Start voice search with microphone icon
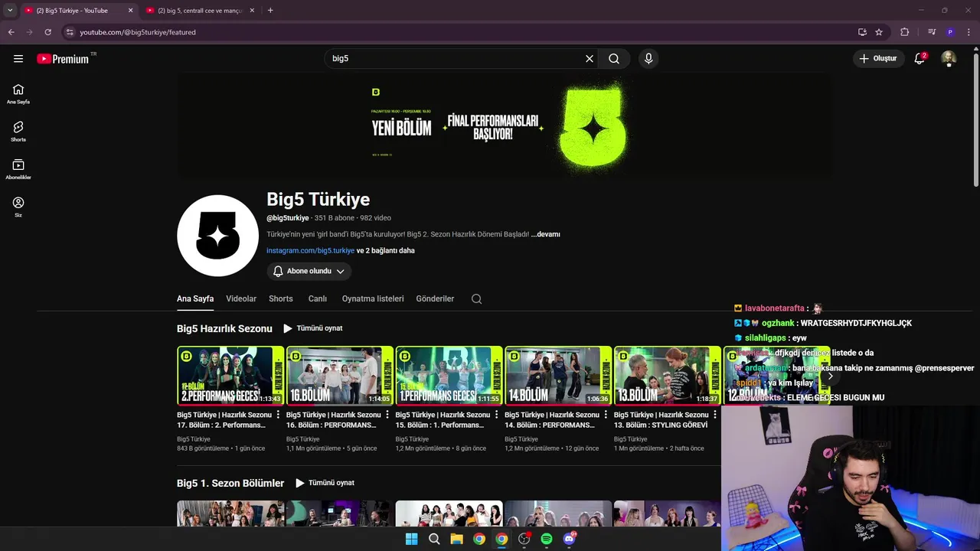 [x=648, y=58]
